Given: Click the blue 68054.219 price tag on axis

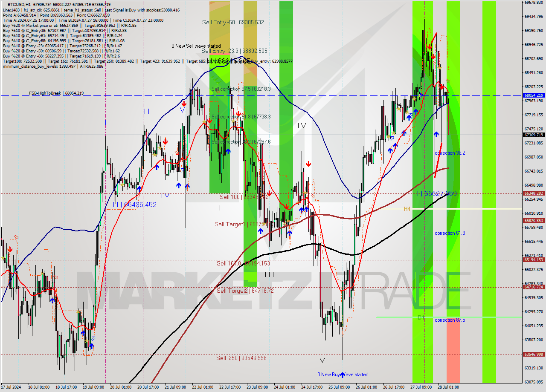Looking at the screenshot, I should [x=534, y=95].
